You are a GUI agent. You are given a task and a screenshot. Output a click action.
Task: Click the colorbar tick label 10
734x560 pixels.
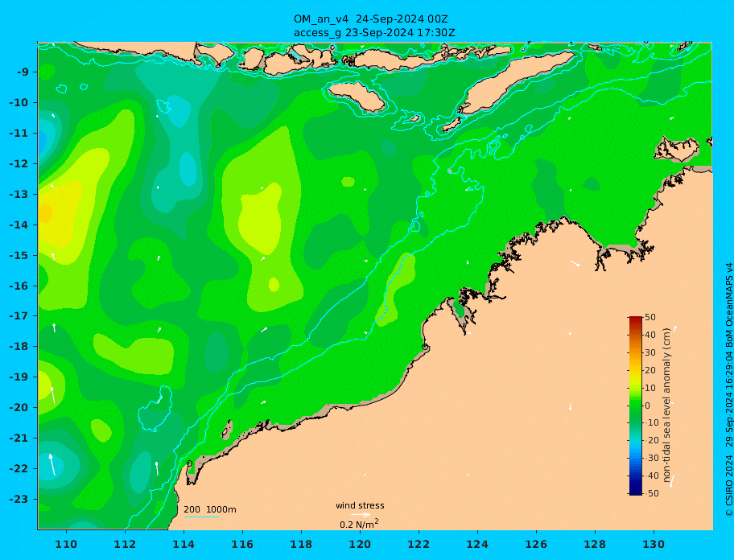point(650,389)
